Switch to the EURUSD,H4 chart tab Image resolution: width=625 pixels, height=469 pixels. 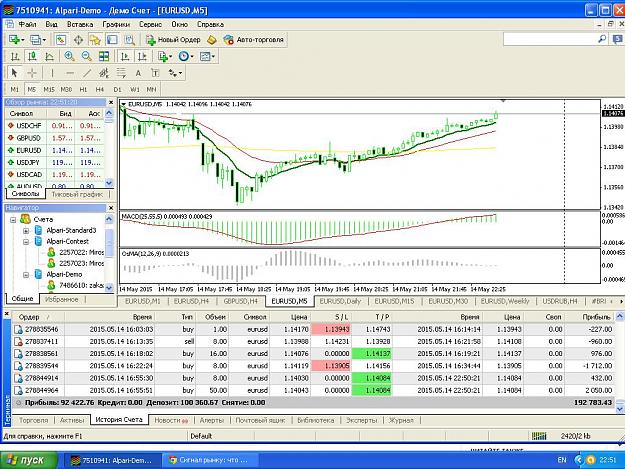(191, 301)
